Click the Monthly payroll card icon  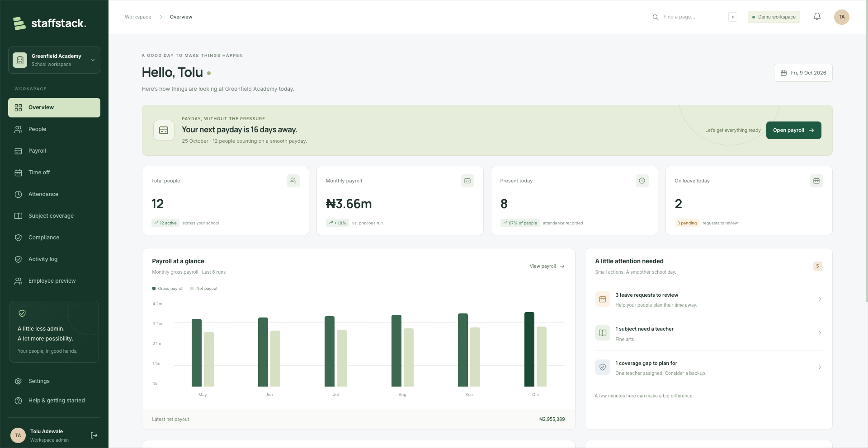coord(467,181)
